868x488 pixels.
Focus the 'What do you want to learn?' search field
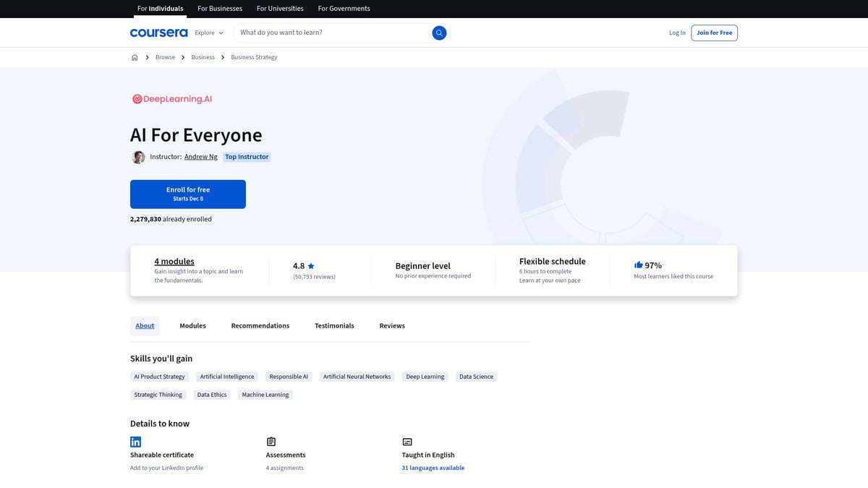[333, 33]
